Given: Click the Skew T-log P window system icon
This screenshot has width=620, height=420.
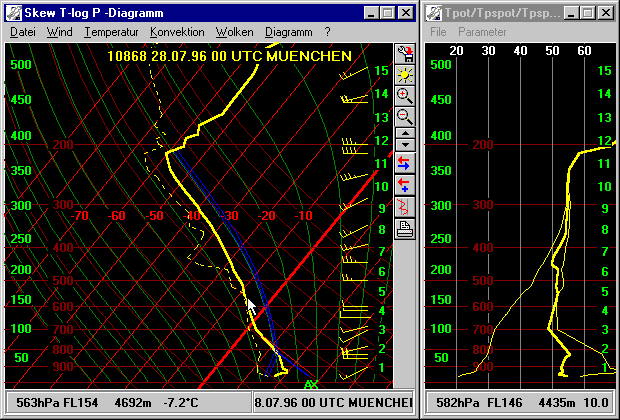Looking at the screenshot, I should [x=14, y=13].
